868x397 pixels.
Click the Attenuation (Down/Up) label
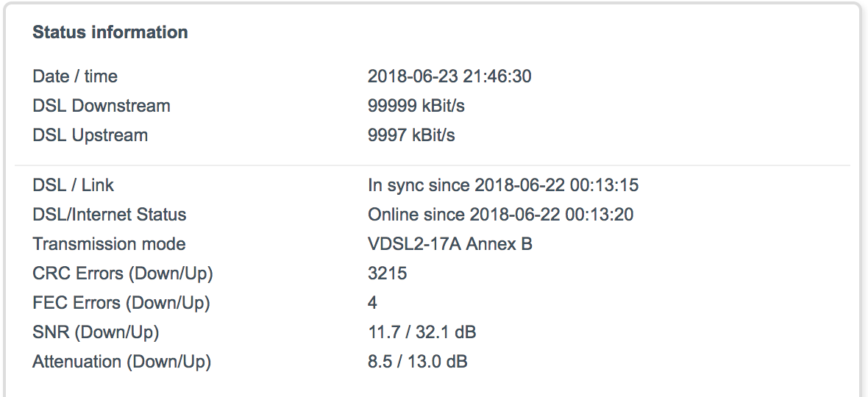122,362
